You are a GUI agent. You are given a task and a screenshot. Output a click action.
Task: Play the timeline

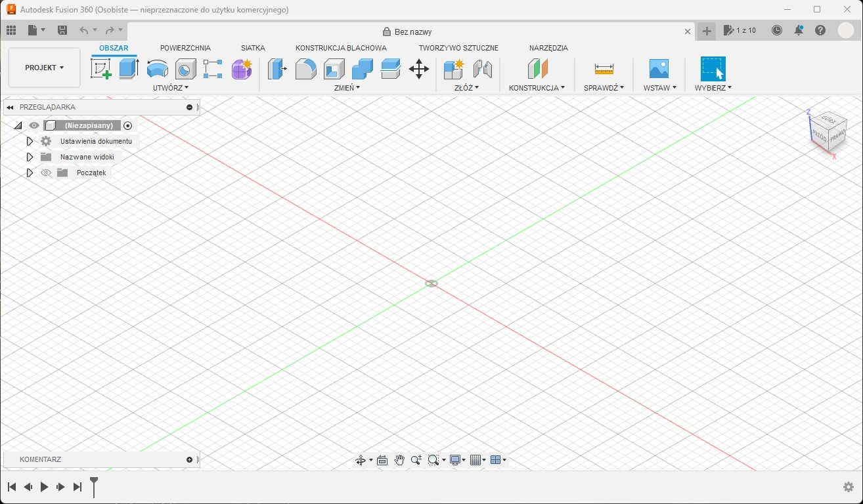[45, 487]
